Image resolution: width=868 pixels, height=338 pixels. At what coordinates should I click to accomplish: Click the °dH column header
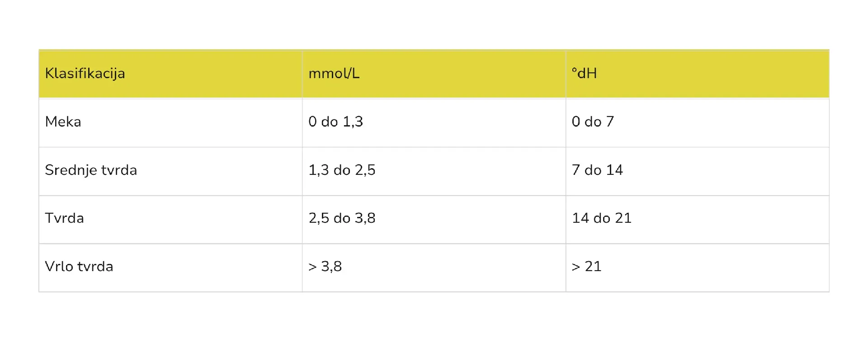click(x=584, y=73)
